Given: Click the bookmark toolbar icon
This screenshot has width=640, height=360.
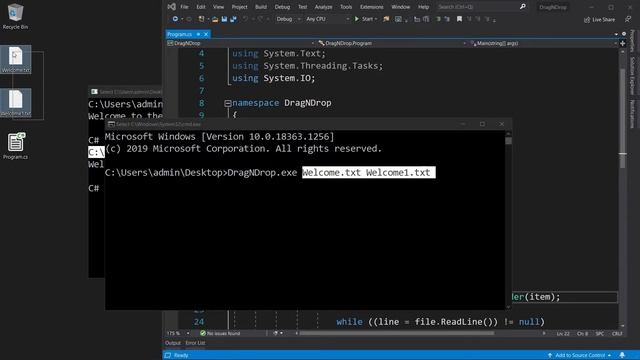Looking at the screenshot, I should [459, 19].
